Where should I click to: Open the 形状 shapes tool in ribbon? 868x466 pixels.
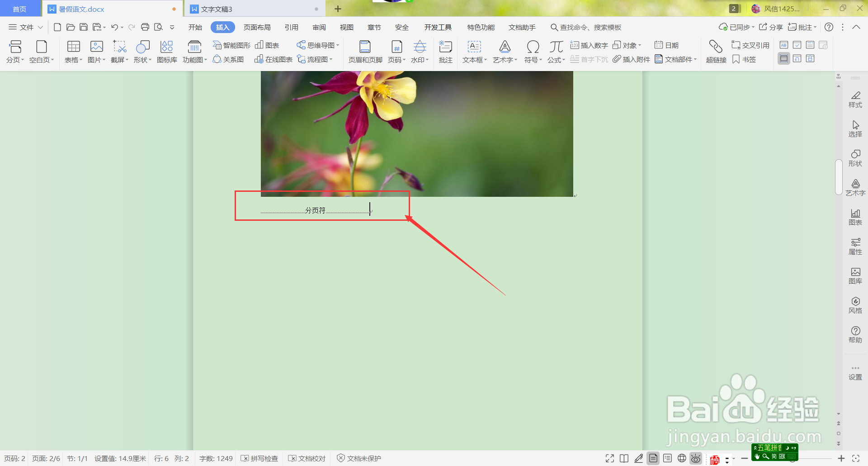click(143, 52)
